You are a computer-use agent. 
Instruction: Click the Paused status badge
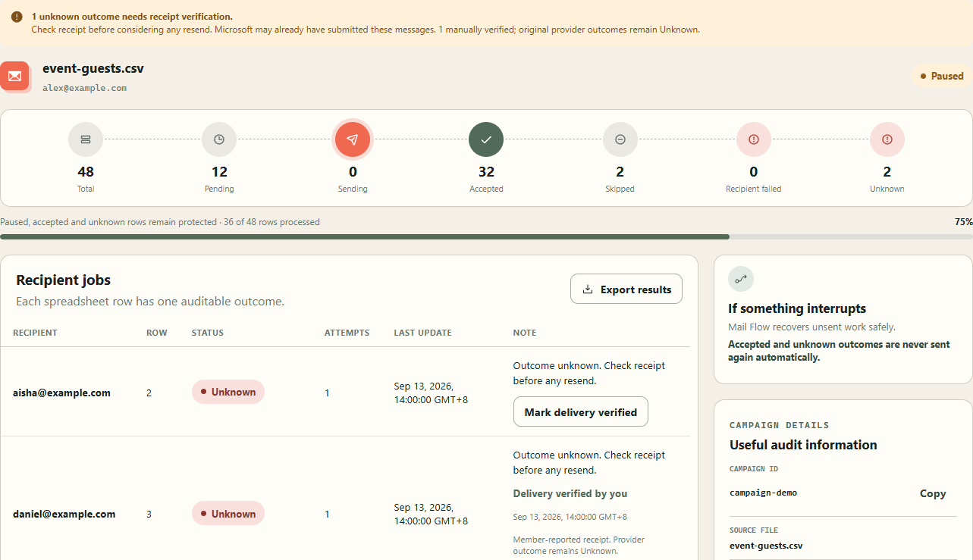pyautogui.click(x=942, y=76)
